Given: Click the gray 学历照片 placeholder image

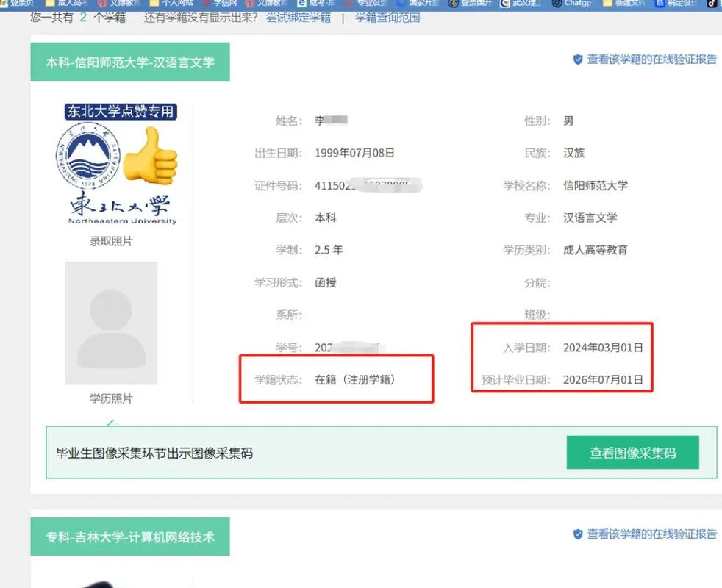Looking at the screenshot, I should point(110,323).
